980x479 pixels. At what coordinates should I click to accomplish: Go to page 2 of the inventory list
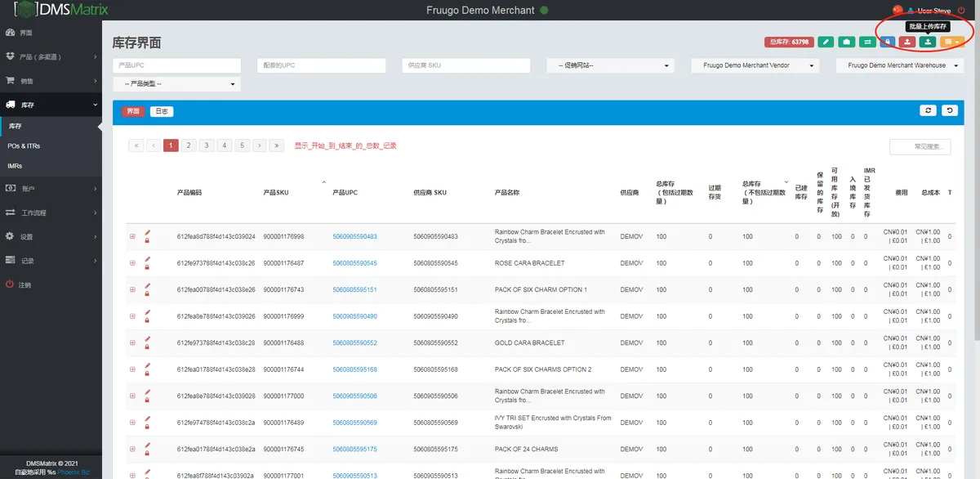pyautogui.click(x=189, y=145)
